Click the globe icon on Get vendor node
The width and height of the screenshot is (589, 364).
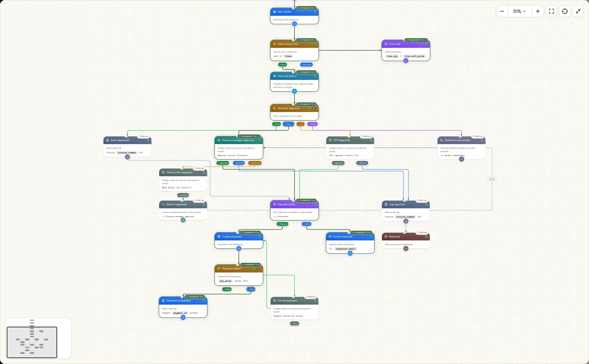point(275,12)
